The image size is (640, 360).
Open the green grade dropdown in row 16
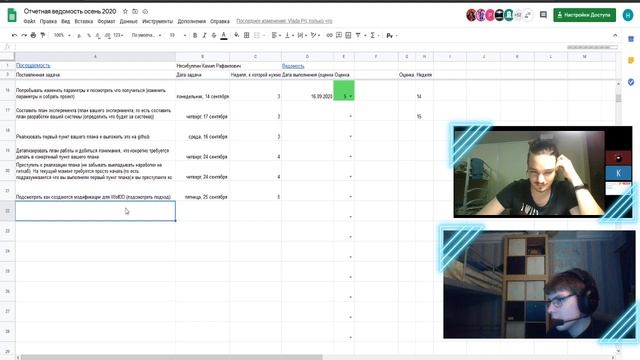(x=351, y=96)
